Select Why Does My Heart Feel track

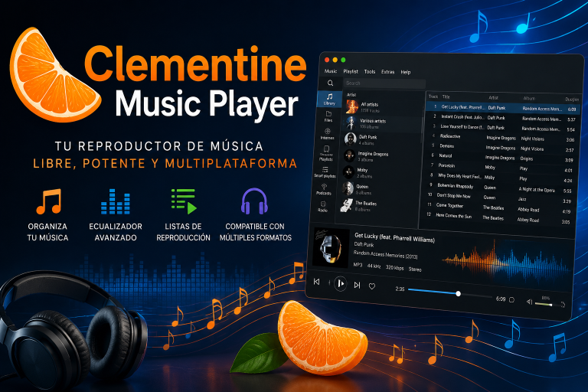click(x=498, y=178)
